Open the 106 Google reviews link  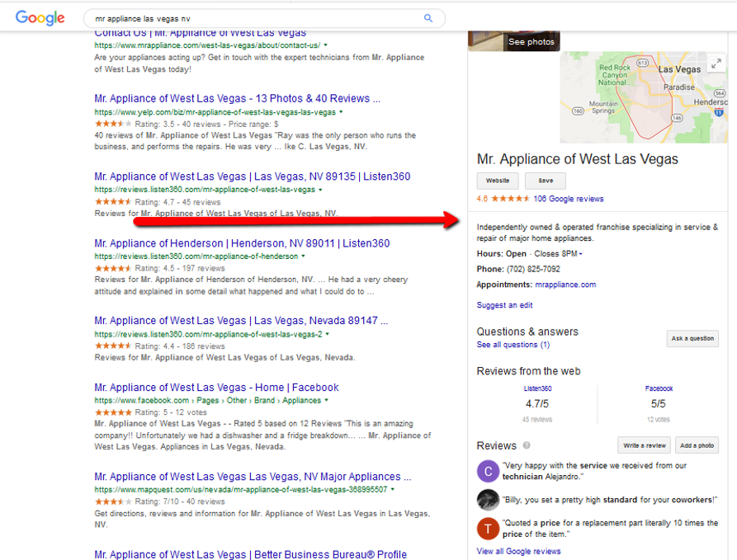coord(569,199)
